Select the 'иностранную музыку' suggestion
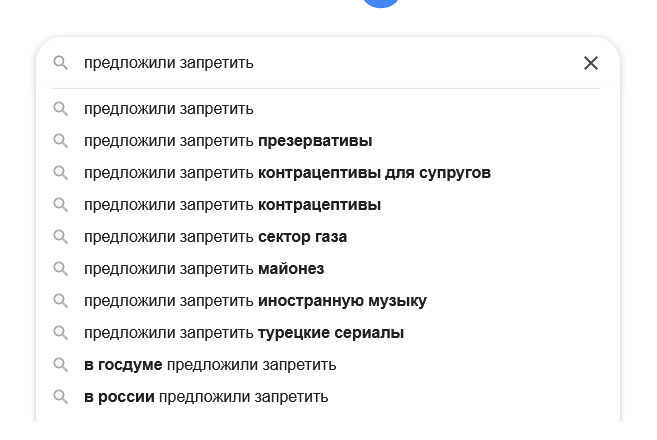The height and width of the screenshot is (440, 657). tap(255, 301)
